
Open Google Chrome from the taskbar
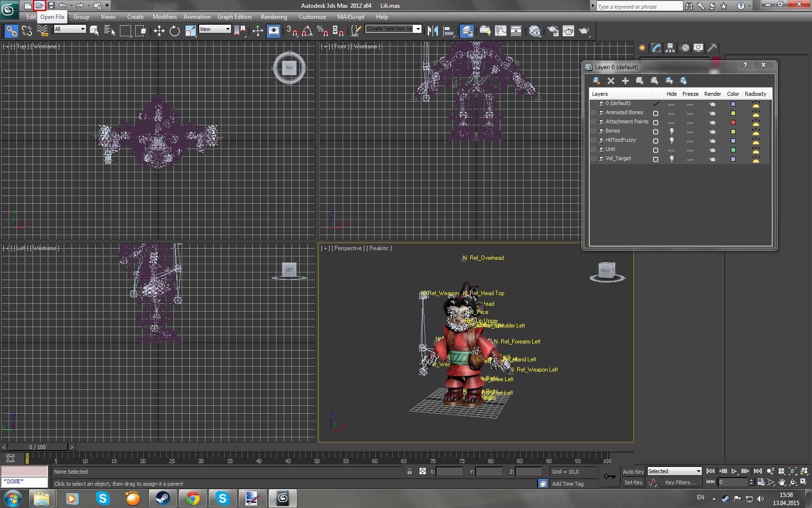click(192, 498)
